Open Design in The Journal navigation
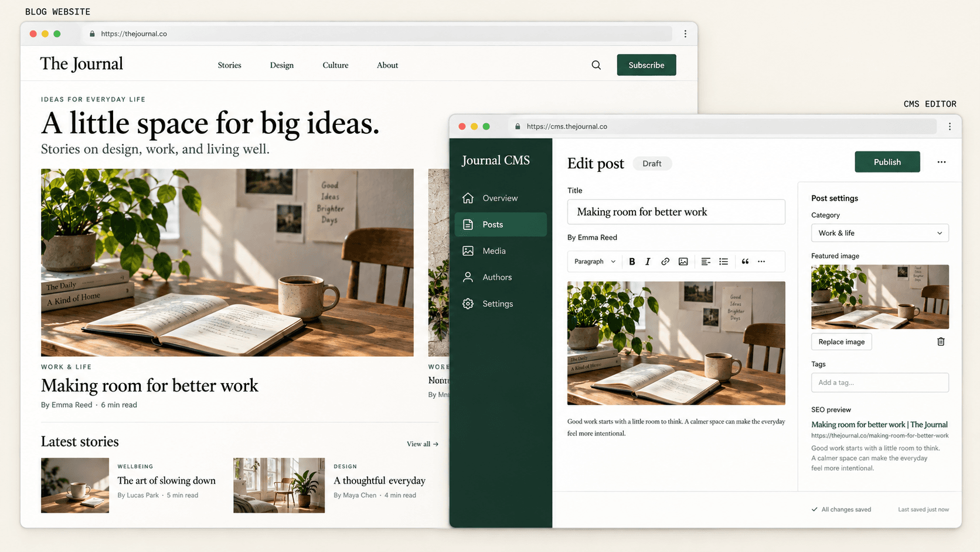The width and height of the screenshot is (980, 552). (282, 65)
